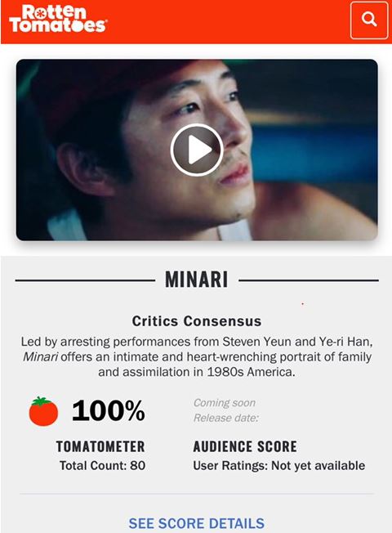The width and height of the screenshot is (392, 533).
Task: Click User Ratings: Not yet available
Action: (278, 465)
